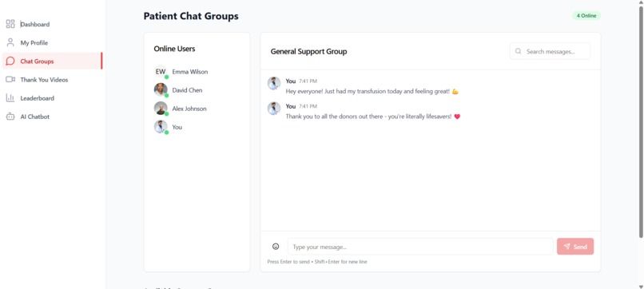Image resolution: width=644 pixels, height=289 pixels.
Task: Select David Chen's name in the user list
Action: 187,90
